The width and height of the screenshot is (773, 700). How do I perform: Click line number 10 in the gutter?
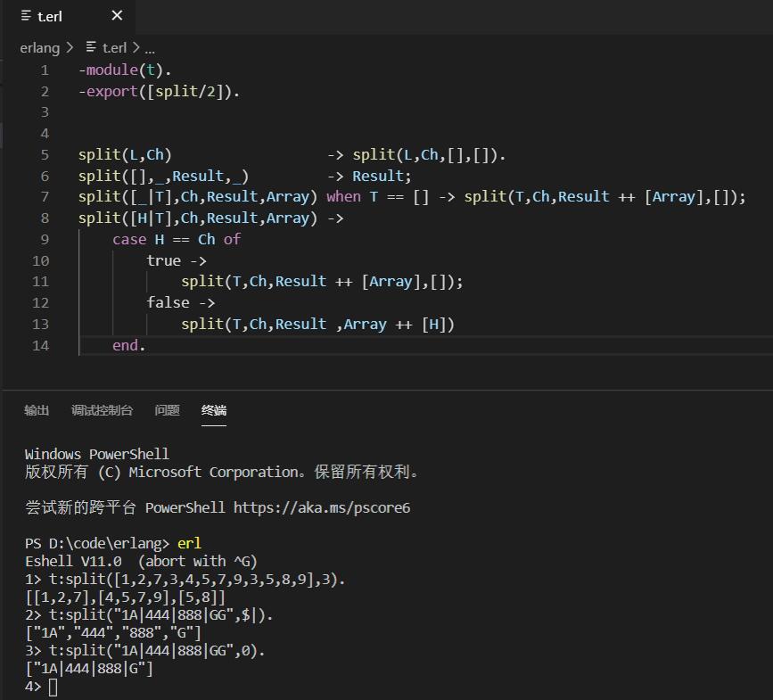(41, 260)
